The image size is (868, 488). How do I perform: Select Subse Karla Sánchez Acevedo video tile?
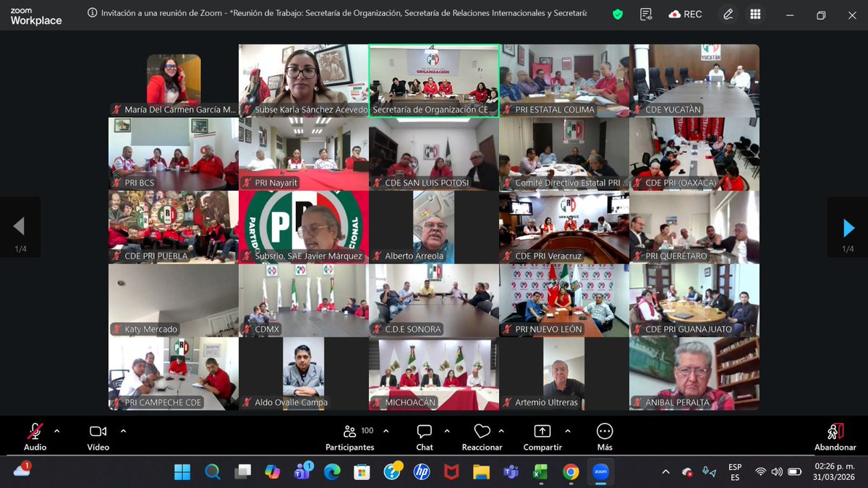304,80
